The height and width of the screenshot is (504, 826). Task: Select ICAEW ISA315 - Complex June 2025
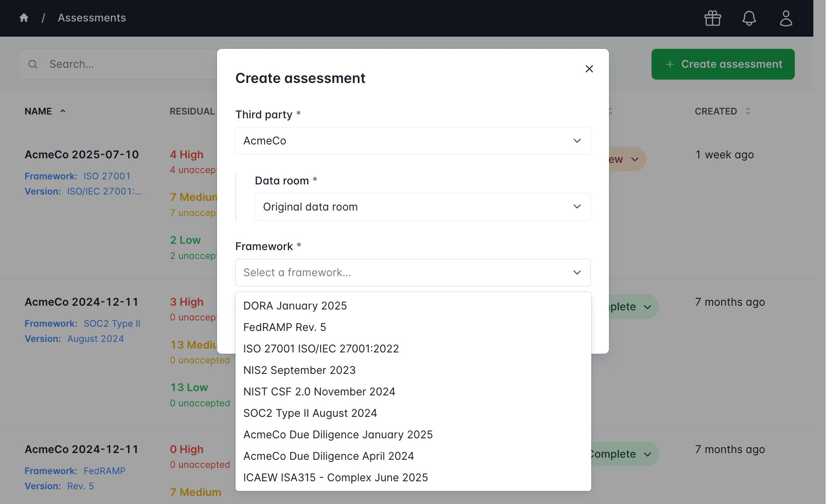tap(335, 477)
